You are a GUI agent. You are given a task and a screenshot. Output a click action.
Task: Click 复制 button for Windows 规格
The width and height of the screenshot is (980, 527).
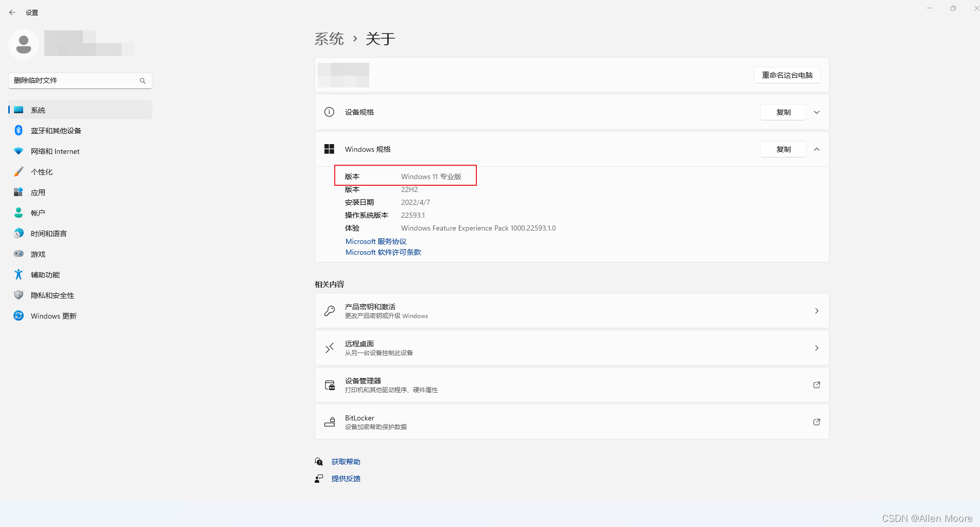(x=783, y=149)
